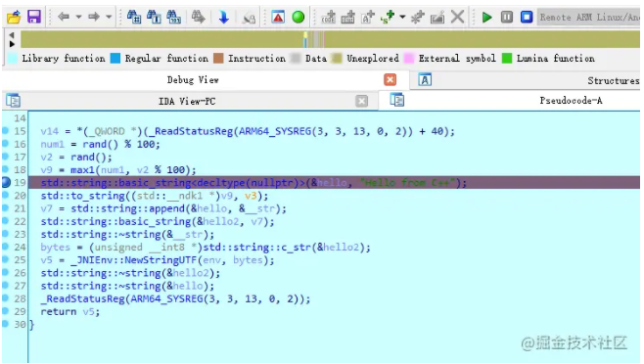644x364 pixels.
Task: Click 'std::string::append' on line 21
Action: [x=128, y=208]
